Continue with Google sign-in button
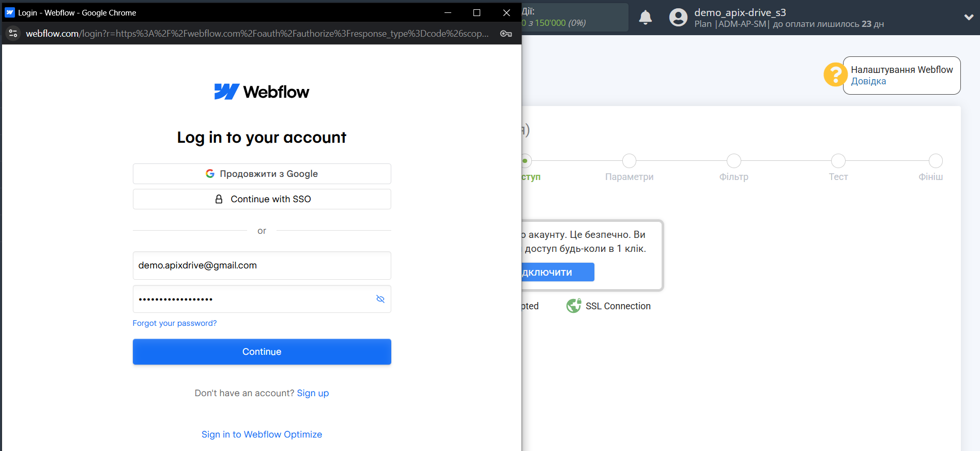 click(262, 174)
